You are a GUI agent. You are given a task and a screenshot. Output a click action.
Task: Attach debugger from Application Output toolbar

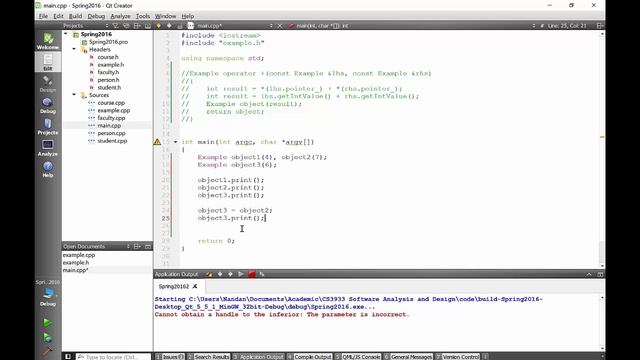tap(262, 274)
